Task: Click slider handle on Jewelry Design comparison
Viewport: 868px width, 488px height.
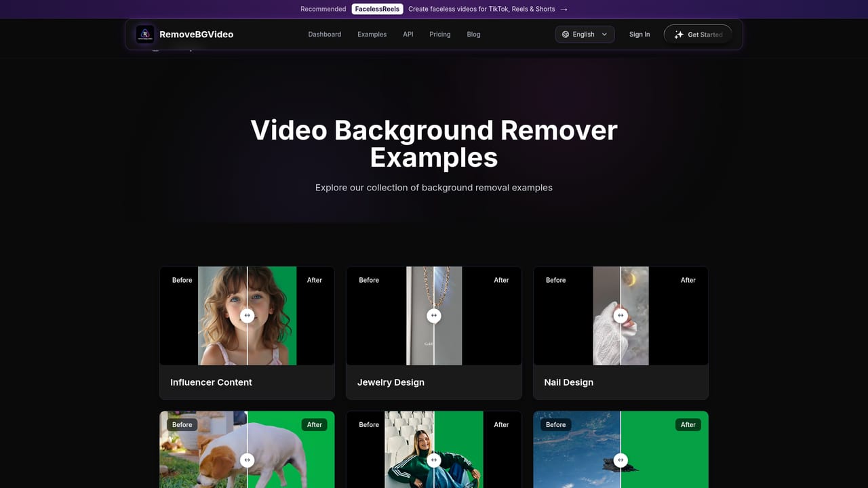Action: click(434, 316)
